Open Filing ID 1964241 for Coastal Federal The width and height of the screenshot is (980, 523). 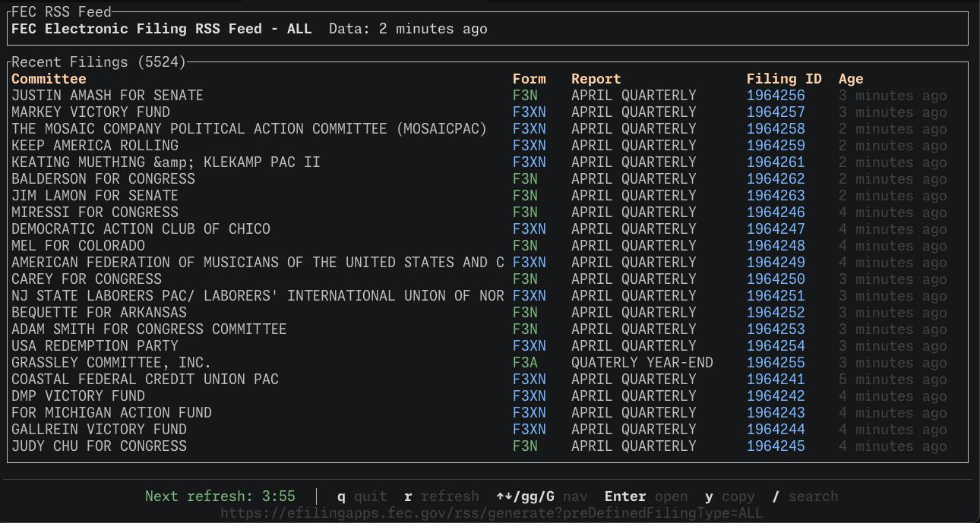pyautogui.click(x=775, y=380)
